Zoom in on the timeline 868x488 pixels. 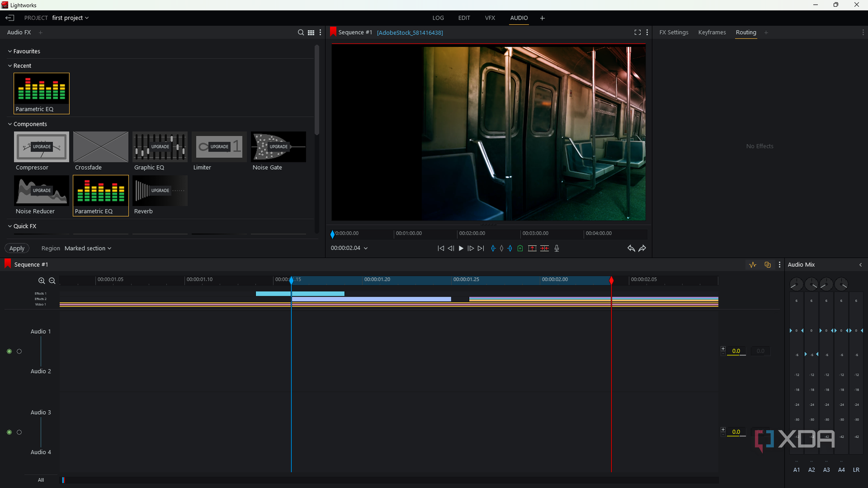42,281
